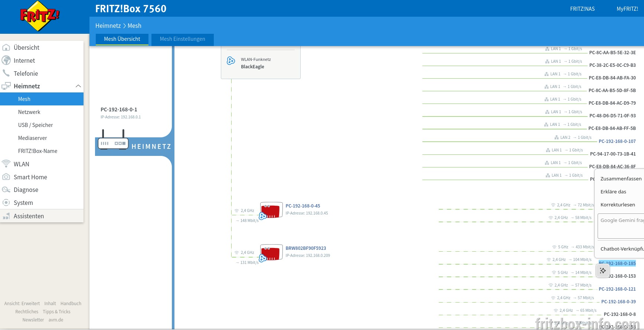Click the Smart Home icon

[6, 177]
